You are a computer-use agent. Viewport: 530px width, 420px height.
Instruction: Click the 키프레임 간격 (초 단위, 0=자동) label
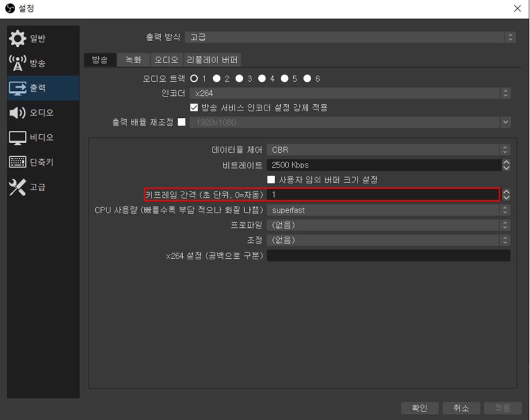click(204, 194)
